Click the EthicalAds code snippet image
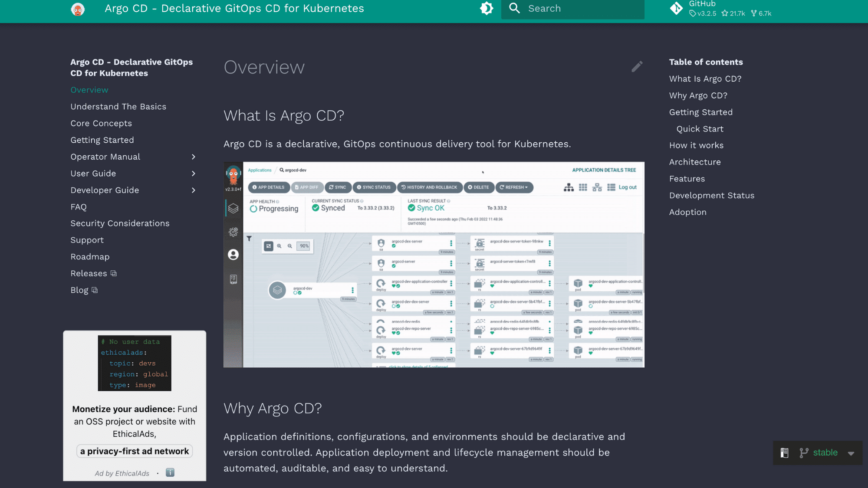868x488 pixels. pos(135,363)
